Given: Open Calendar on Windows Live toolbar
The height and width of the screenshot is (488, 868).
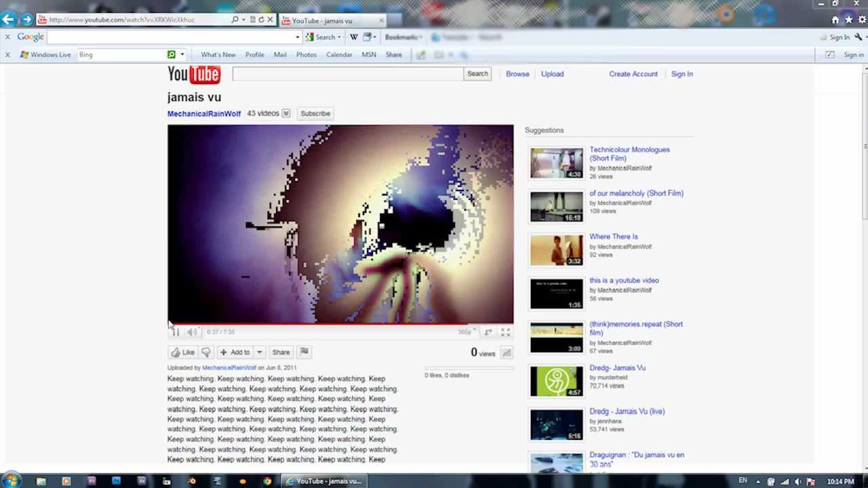Looking at the screenshot, I should 339,55.
